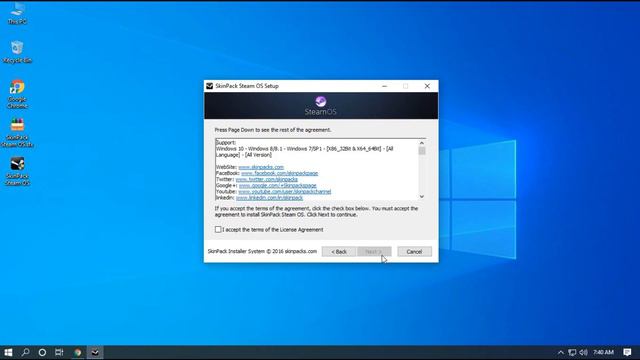The image size is (640, 360).
Task: Switch to Chrome in the taskbar
Action: [78, 352]
